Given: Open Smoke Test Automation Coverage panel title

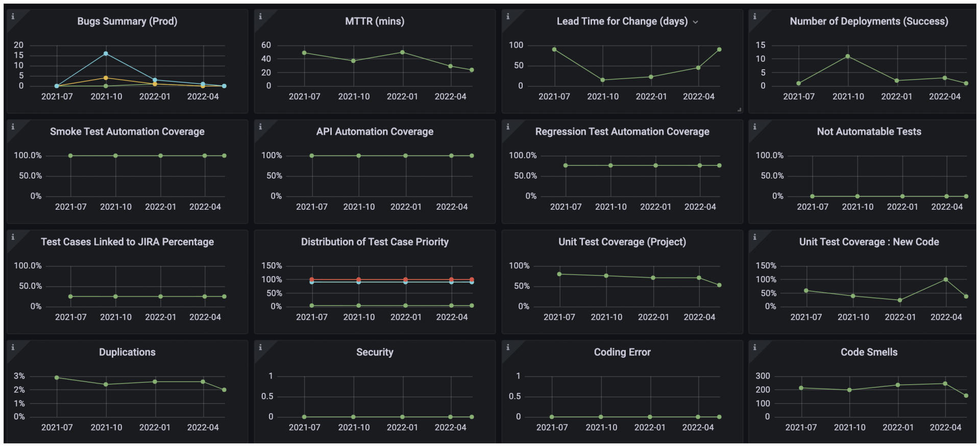Looking at the screenshot, I should (127, 132).
